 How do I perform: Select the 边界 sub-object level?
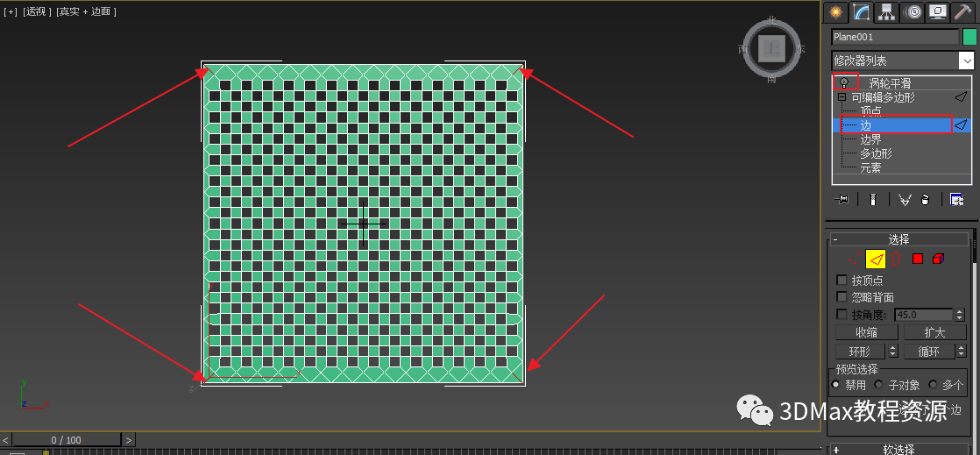coord(870,140)
